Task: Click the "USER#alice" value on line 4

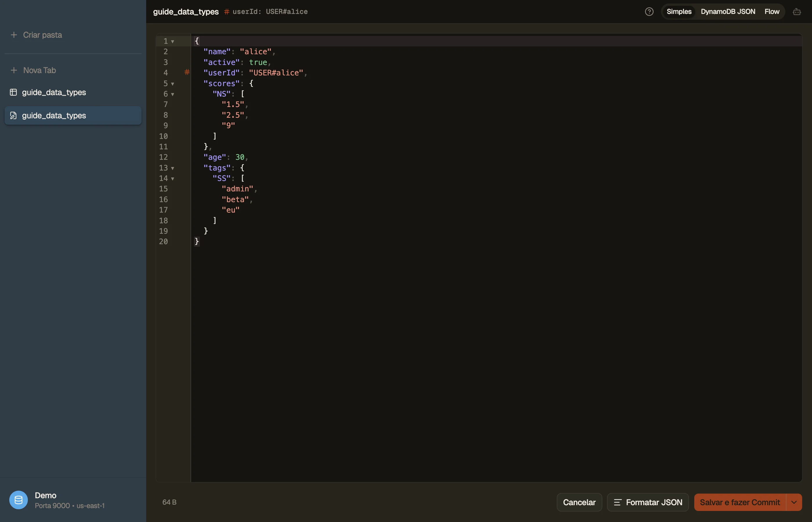Action: tap(276, 73)
